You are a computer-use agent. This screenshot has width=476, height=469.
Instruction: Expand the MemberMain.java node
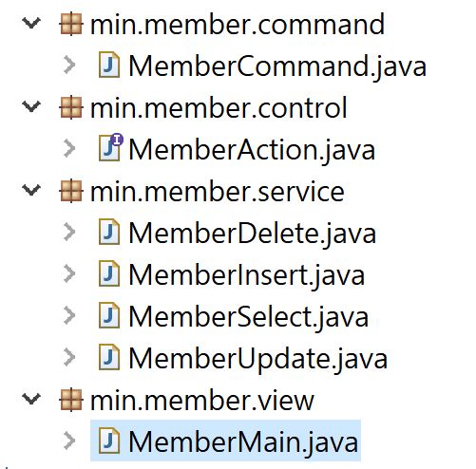coord(69,441)
